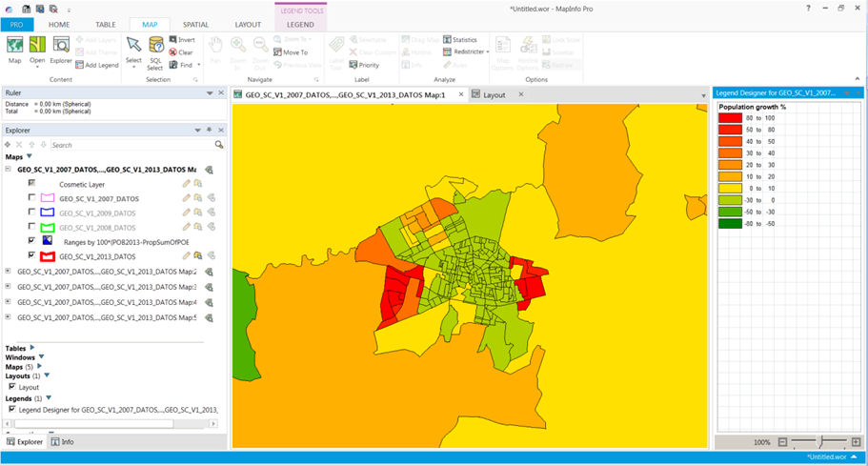Click map icon beside Map:2 entry
This screenshot has height=466, width=868.
210,272
